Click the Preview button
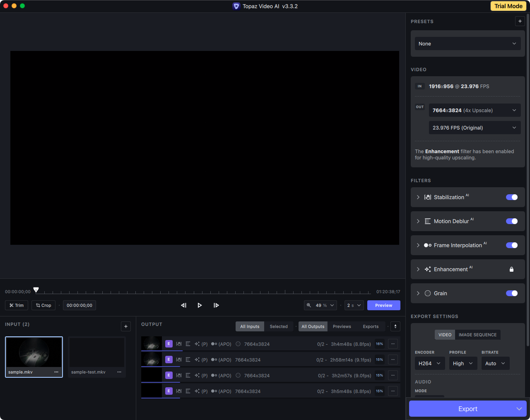Screen dimensions: 530x420 [x=383, y=305]
